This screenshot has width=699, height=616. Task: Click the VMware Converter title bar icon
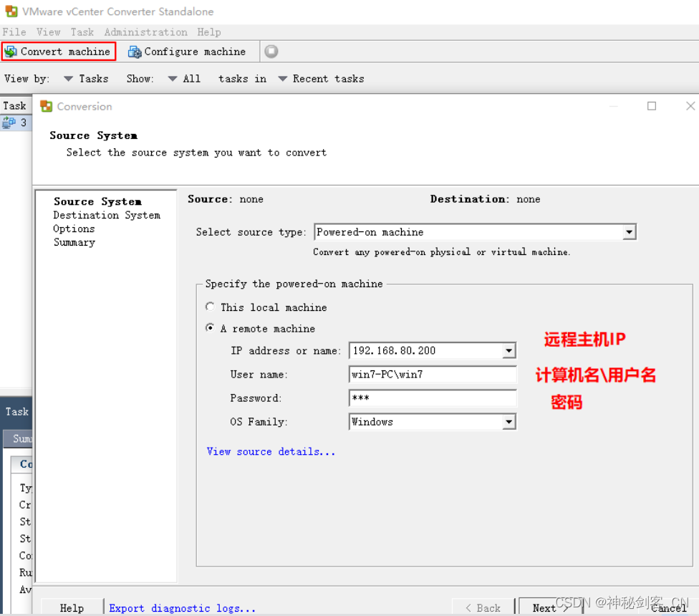11,11
